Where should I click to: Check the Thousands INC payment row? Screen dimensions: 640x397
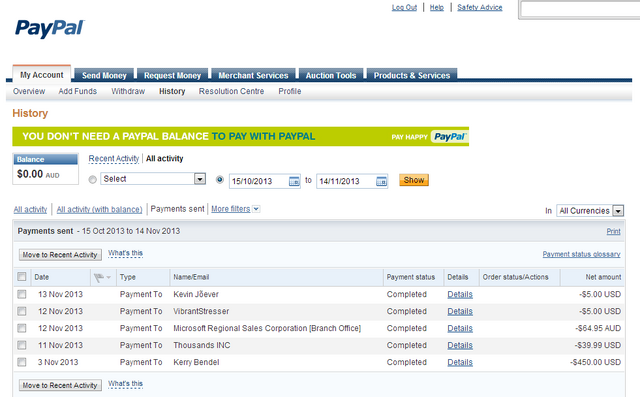tap(22, 345)
